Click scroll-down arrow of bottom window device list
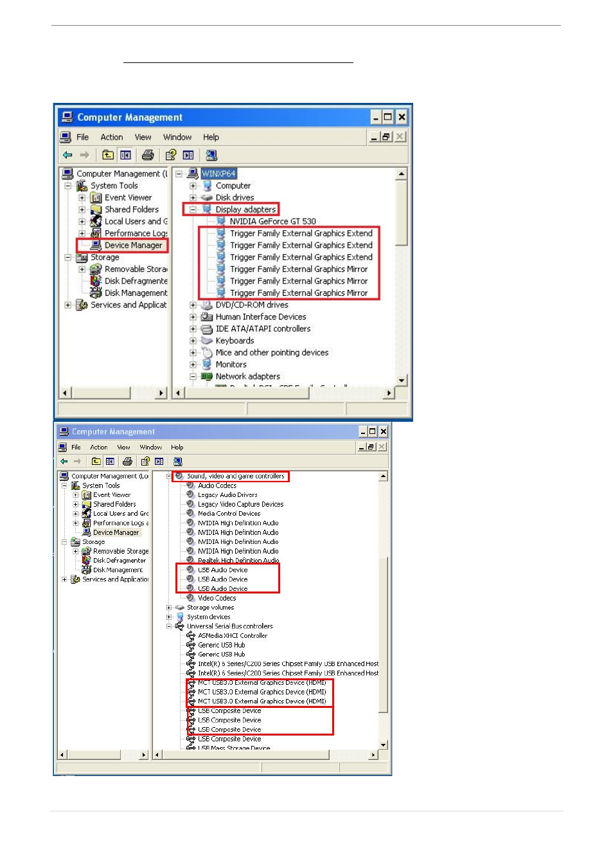The height and width of the screenshot is (868, 613). [x=384, y=745]
